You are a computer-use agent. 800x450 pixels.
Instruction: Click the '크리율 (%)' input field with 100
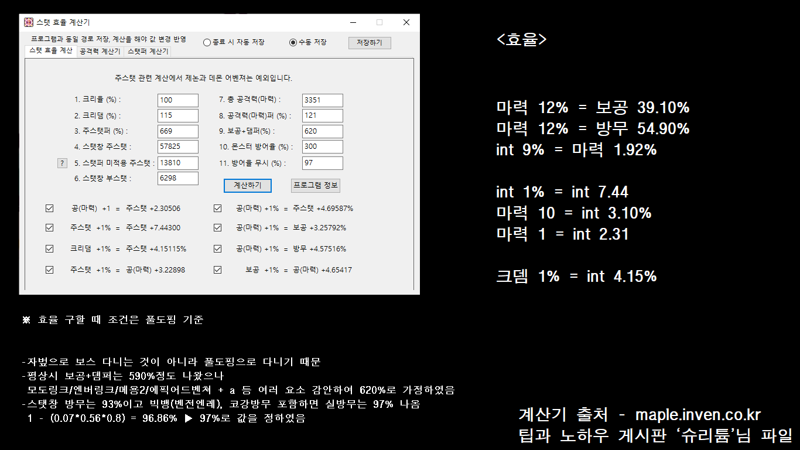[x=178, y=100]
